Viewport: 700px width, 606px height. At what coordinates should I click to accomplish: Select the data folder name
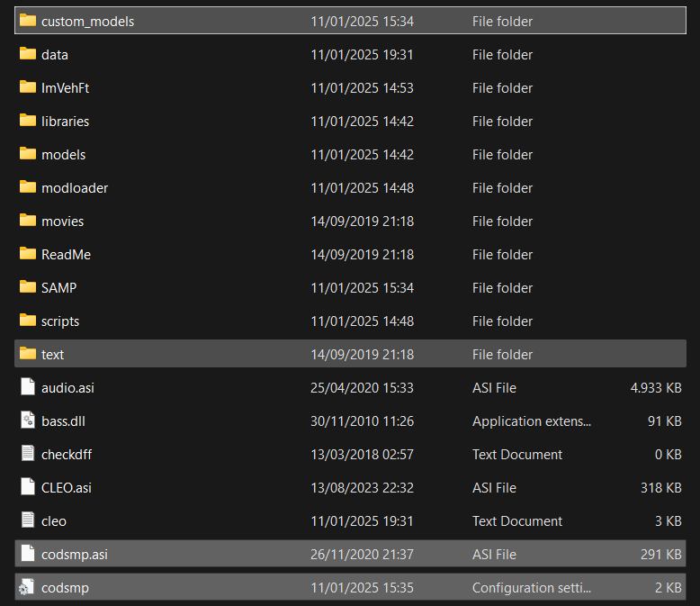[55, 55]
